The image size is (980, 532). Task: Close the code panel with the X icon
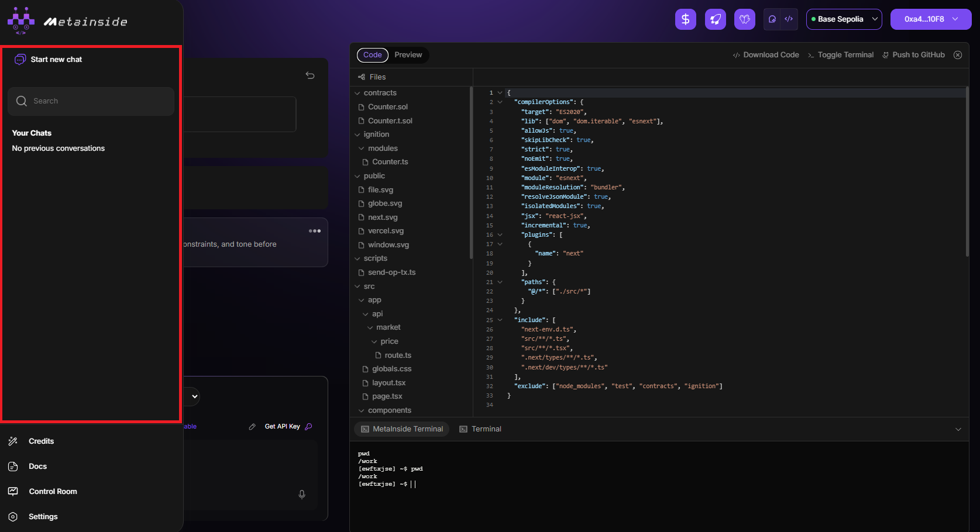click(958, 55)
